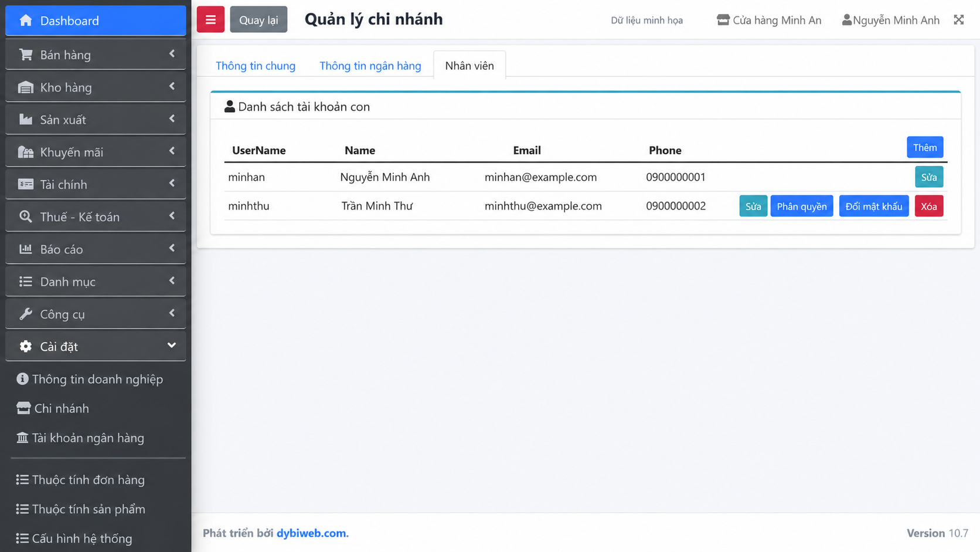Click the red hamburger menu toggle
The height and width of the screenshot is (552, 980).
click(x=210, y=19)
